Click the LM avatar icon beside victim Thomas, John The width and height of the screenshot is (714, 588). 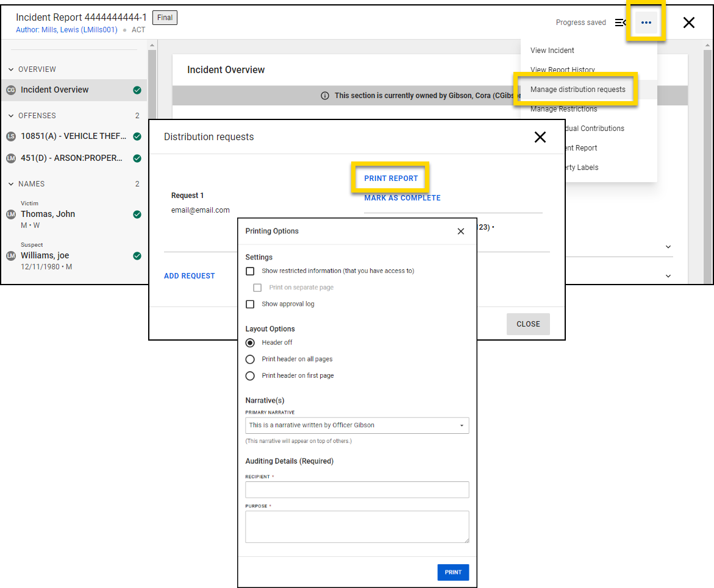[x=10, y=213]
